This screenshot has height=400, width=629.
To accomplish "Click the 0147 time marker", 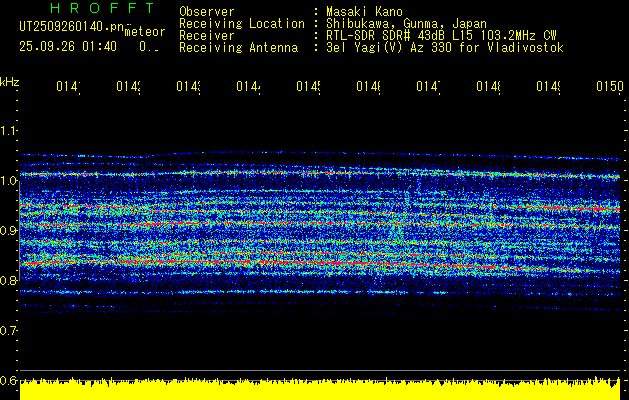I will tap(428, 87).
